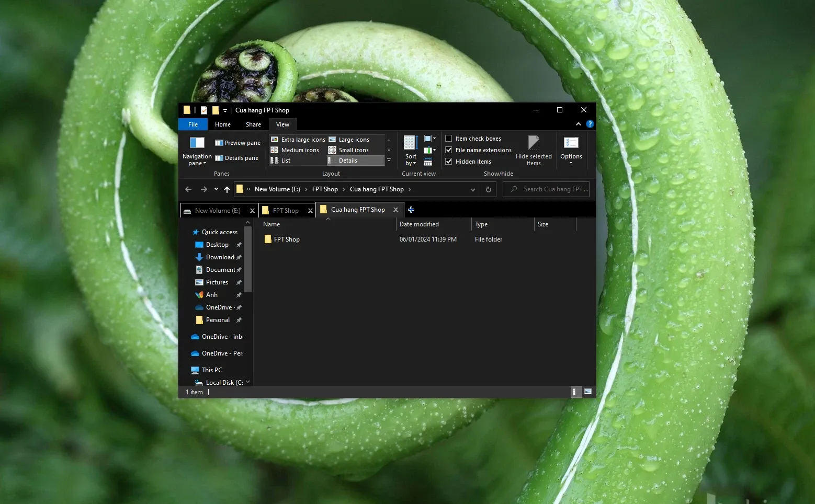Screen dimensions: 815x504
Task: Select Details layout
Action: coord(356,161)
